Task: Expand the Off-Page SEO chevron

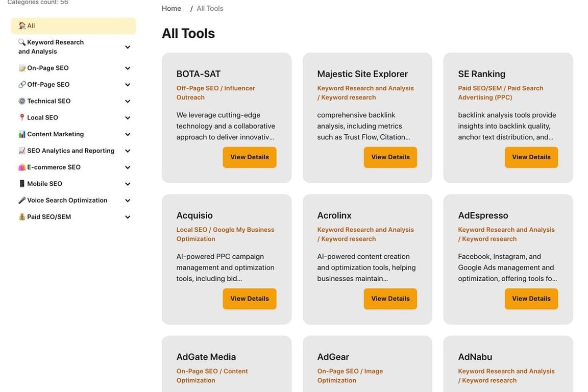Action: point(128,84)
